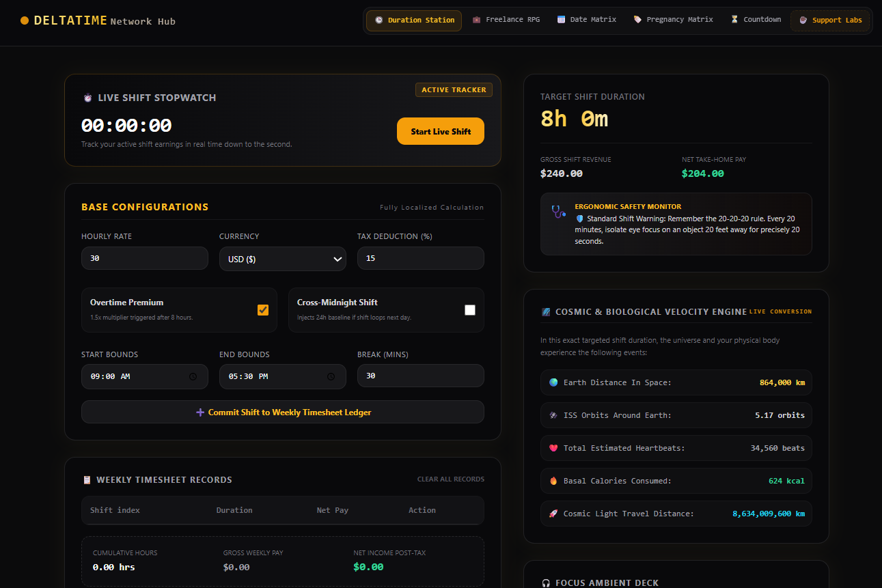Disable the Overtime Premium checkbox
The image size is (882, 588).
coord(263,310)
